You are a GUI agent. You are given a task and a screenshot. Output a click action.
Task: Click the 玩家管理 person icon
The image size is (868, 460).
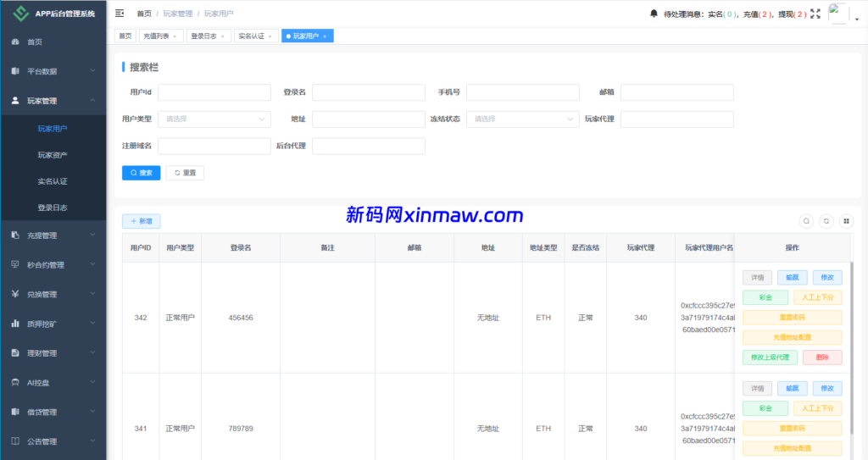(x=15, y=100)
